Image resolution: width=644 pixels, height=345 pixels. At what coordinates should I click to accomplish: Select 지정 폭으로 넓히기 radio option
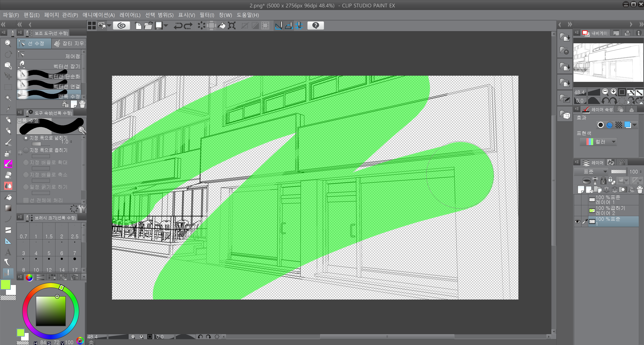[26, 138]
